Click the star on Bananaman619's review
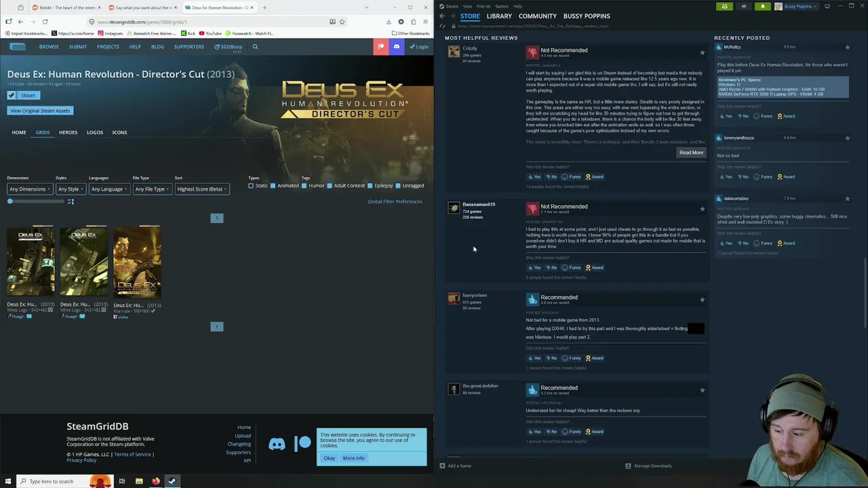Screen dimensions: 868x488 coord(702,208)
